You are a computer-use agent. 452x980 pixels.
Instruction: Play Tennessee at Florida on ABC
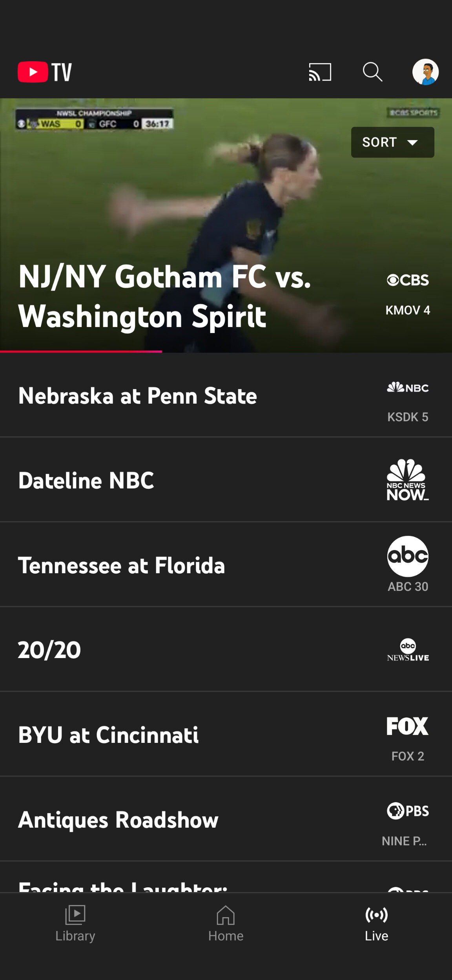(x=122, y=565)
